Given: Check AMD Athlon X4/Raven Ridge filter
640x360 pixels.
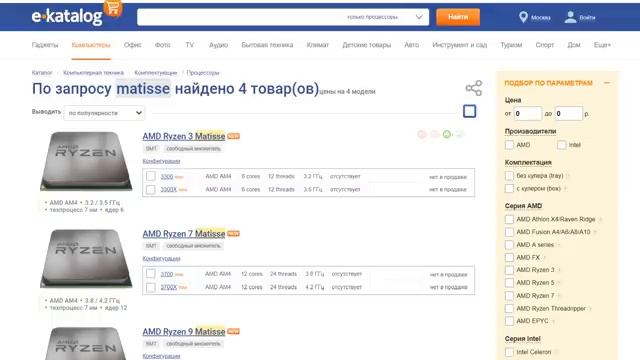Looking at the screenshot, I should [509, 219].
